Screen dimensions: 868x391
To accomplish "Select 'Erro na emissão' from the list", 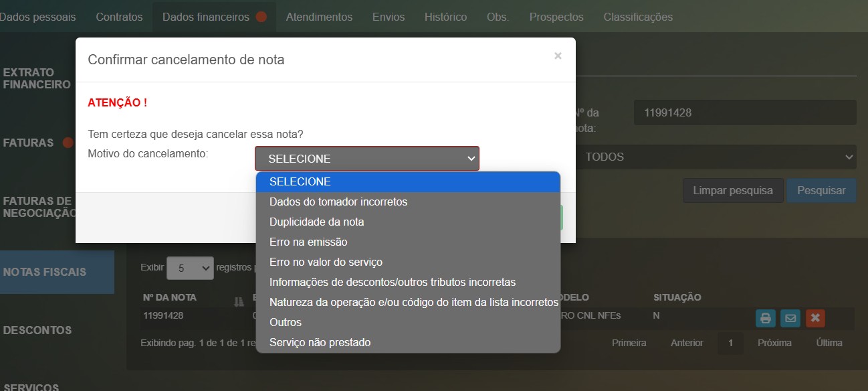I will [308, 242].
